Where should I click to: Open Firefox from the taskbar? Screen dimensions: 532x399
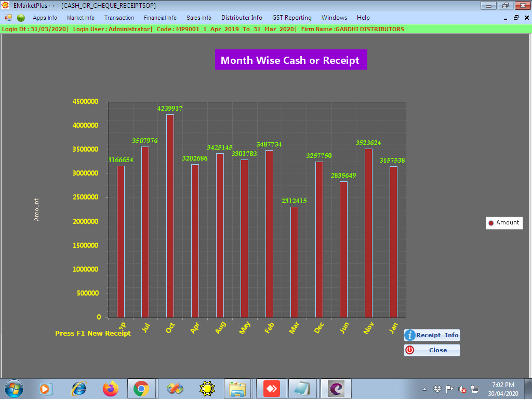click(x=110, y=389)
